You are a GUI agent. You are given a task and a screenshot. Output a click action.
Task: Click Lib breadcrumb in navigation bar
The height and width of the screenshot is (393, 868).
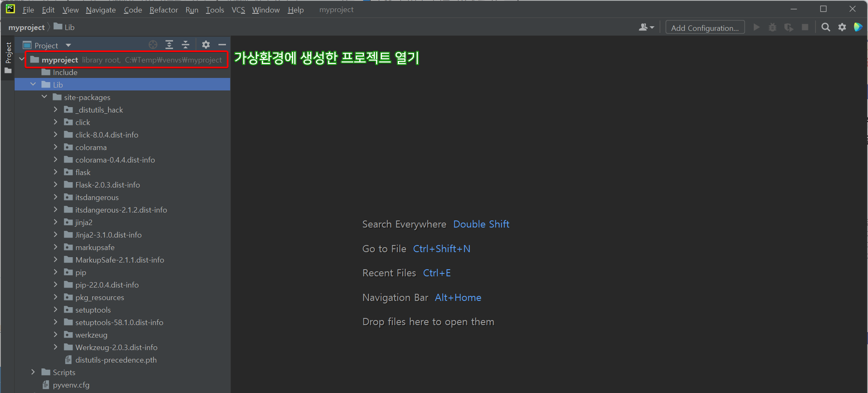coord(70,27)
